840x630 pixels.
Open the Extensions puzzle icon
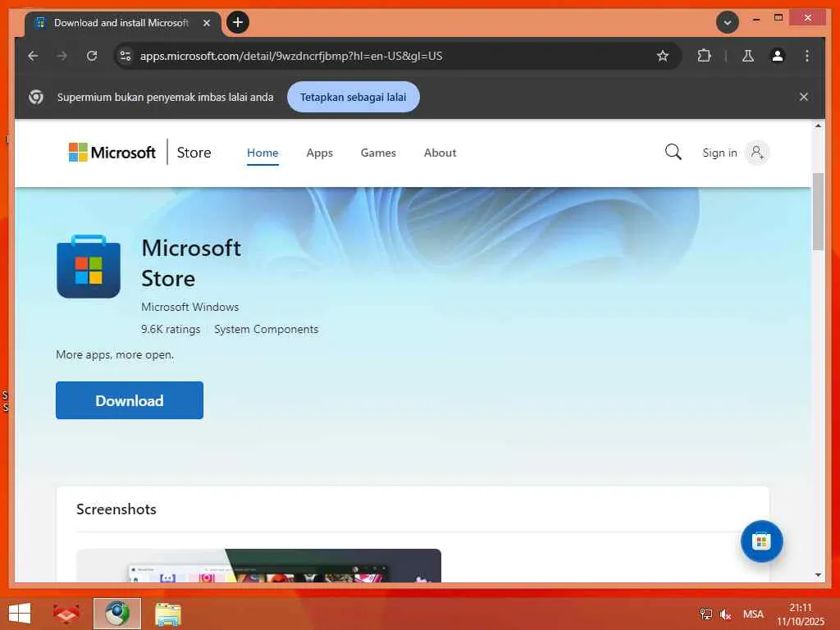pyautogui.click(x=704, y=56)
